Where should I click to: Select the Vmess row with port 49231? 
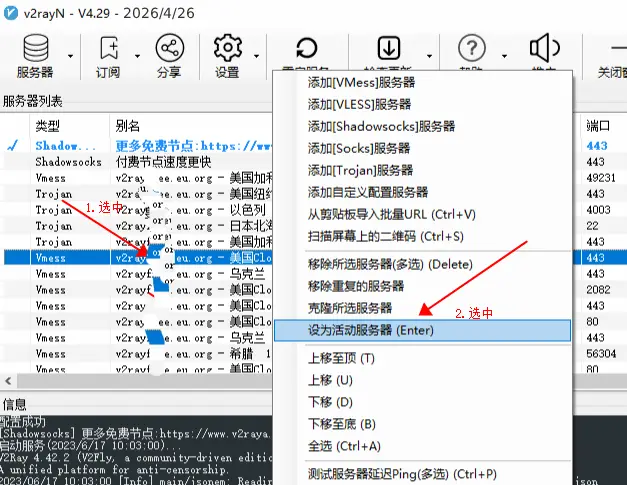tap(138, 178)
